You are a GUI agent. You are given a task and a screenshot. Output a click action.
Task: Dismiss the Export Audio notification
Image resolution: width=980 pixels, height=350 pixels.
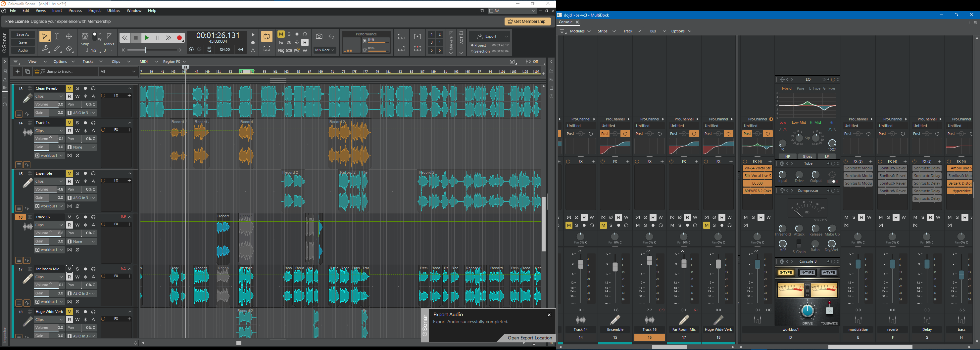pyautogui.click(x=549, y=315)
